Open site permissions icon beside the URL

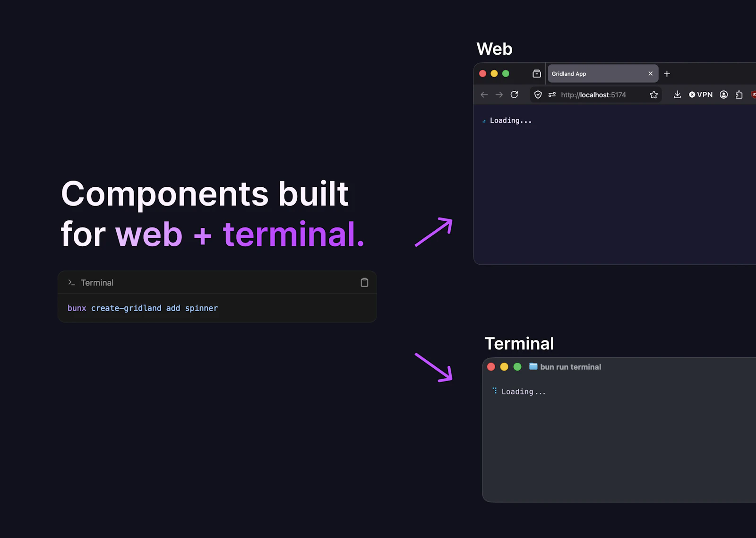(x=552, y=95)
